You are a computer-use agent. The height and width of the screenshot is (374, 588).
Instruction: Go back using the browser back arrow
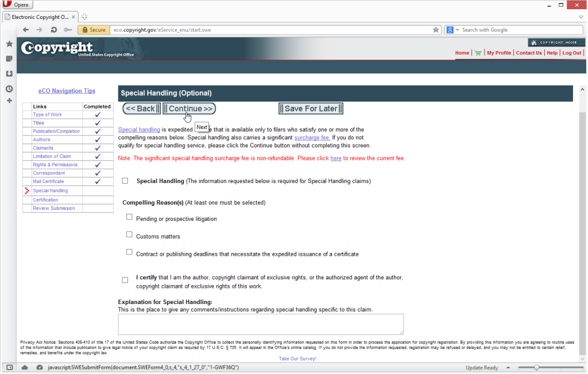(x=25, y=30)
